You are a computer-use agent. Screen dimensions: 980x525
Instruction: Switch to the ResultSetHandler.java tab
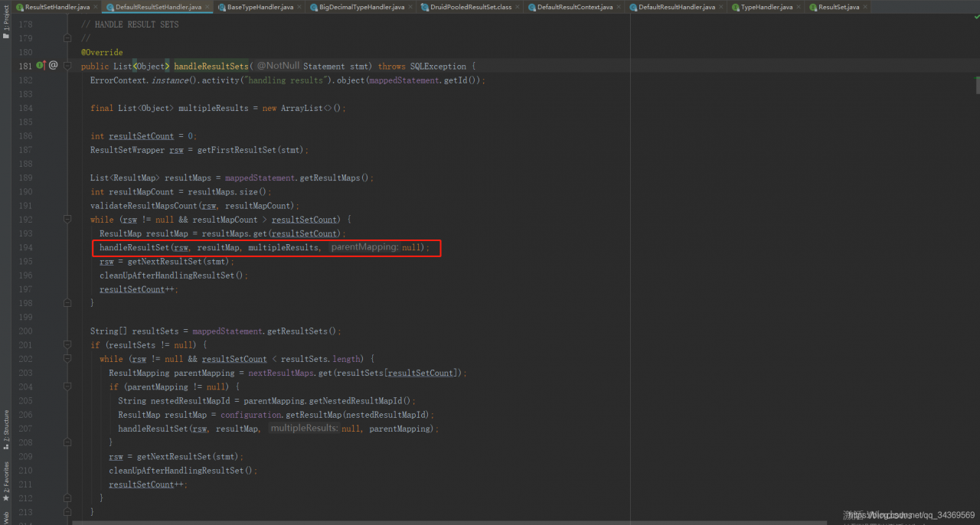(57, 7)
